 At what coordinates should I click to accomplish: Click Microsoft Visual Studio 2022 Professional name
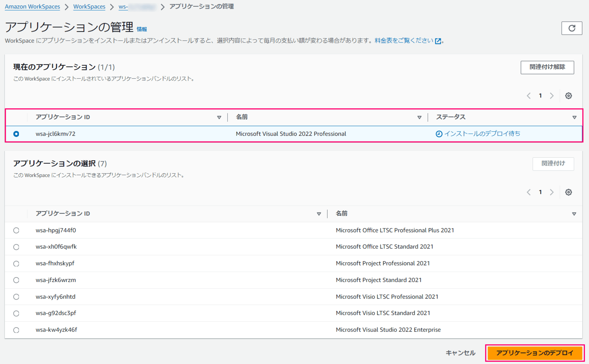291,134
